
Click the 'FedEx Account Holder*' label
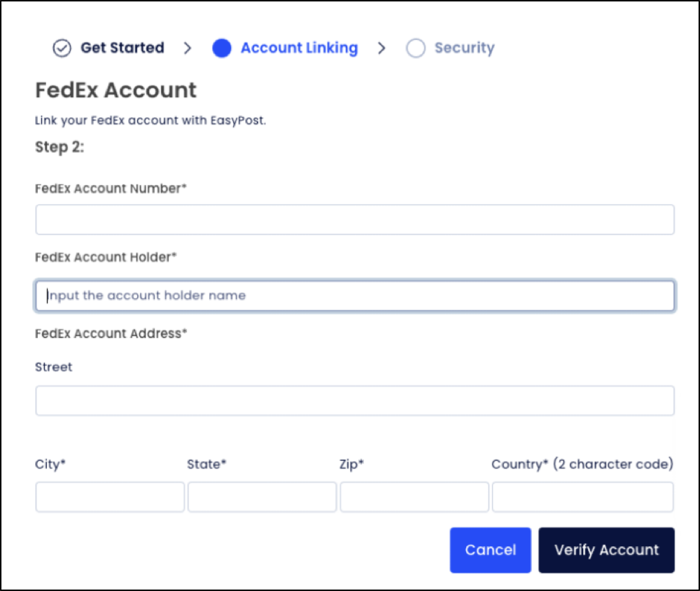pyautogui.click(x=106, y=257)
